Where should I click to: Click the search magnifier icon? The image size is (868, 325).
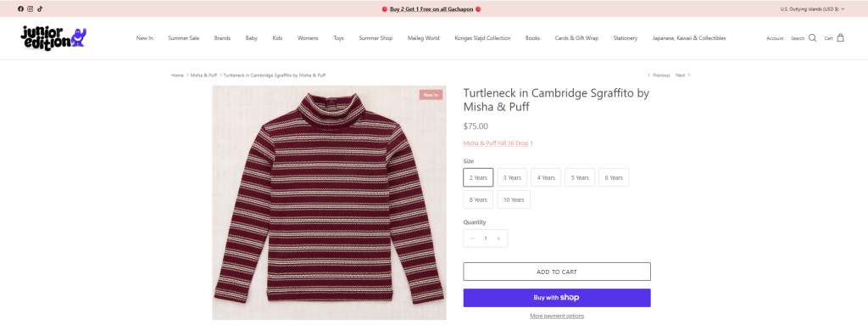tap(812, 38)
